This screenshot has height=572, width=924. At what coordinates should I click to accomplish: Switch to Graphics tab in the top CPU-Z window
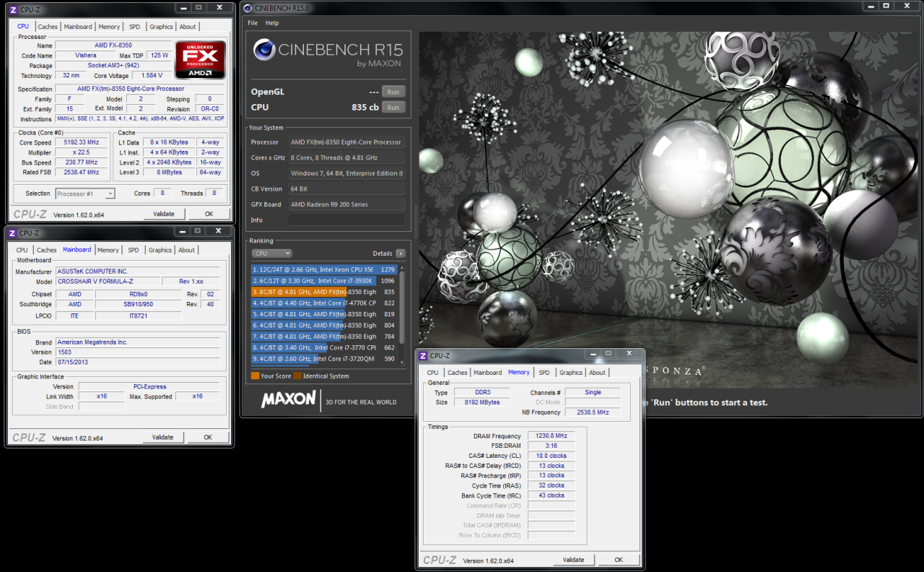click(161, 27)
